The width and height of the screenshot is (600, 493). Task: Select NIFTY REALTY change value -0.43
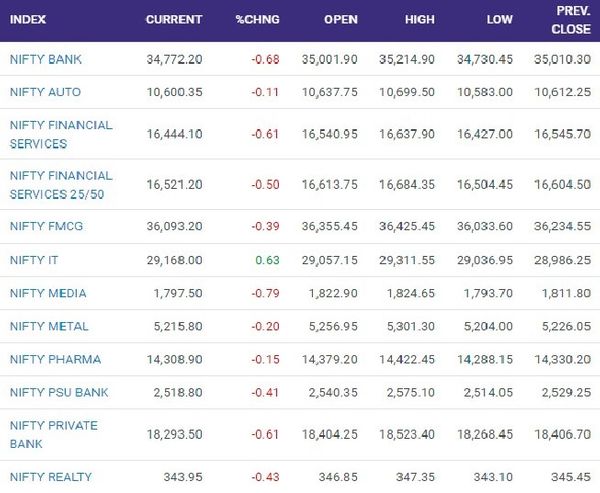(x=265, y=477)
